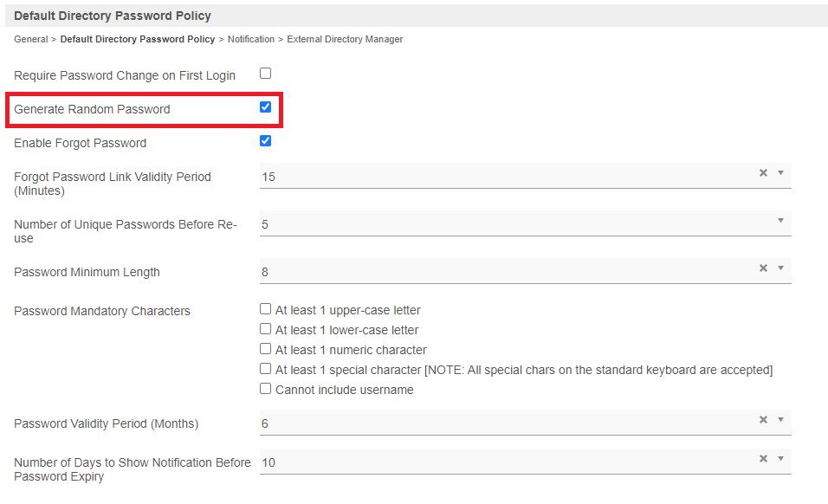Open Password Minimum Length dropdown arrow
The width and height of the screenshot is (828, 504).
click(780, 268)
